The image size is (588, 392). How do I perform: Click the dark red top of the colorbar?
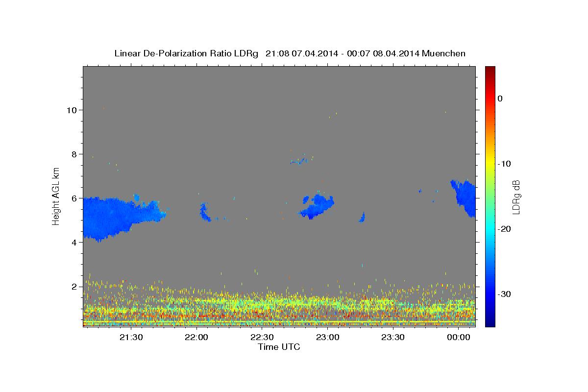tap(490, 70)
